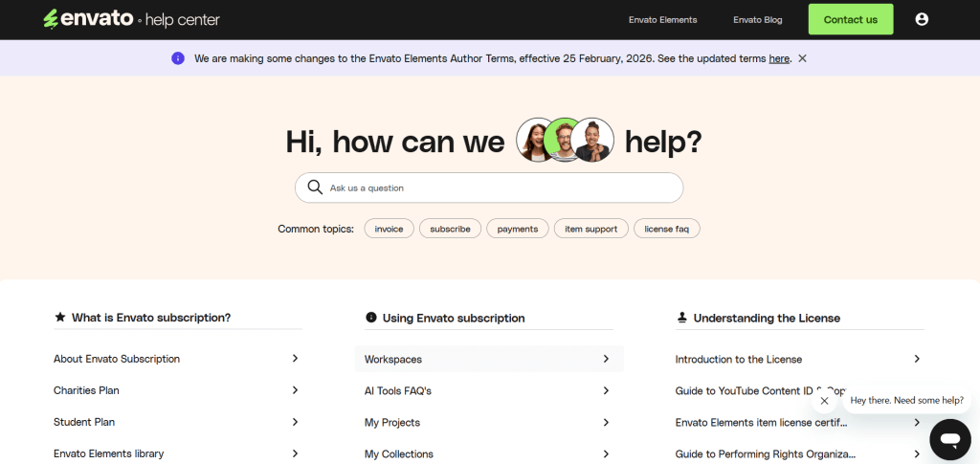Click the 'Using Envato subscription' heading
Image resolution: width=980 pixels, height=464 pixels.
click(x=454, y=318)
